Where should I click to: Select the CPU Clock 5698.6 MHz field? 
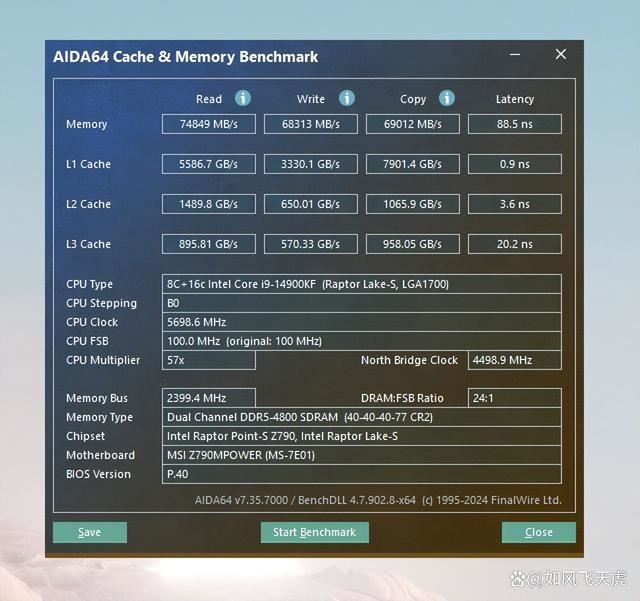361,322
